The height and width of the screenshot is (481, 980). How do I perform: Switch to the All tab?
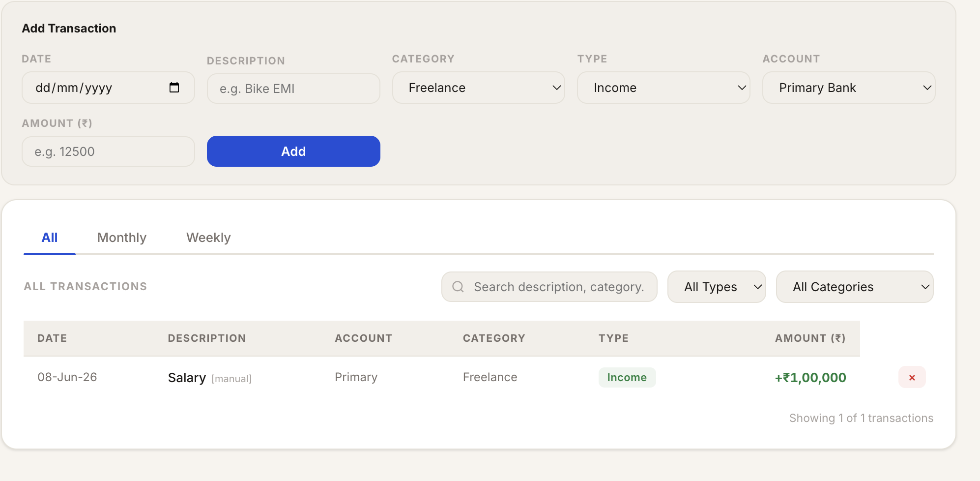pyautogui.click(x=50, y=238)
